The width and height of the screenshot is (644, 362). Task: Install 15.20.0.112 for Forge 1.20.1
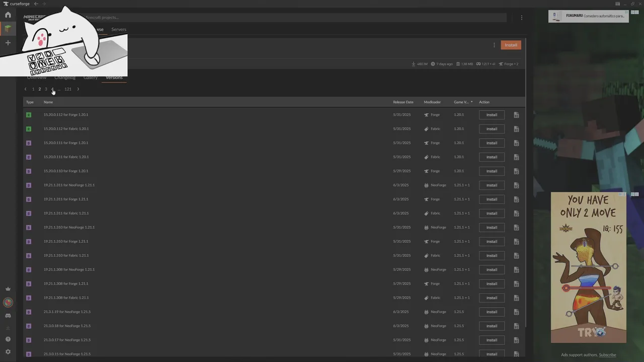492,115
